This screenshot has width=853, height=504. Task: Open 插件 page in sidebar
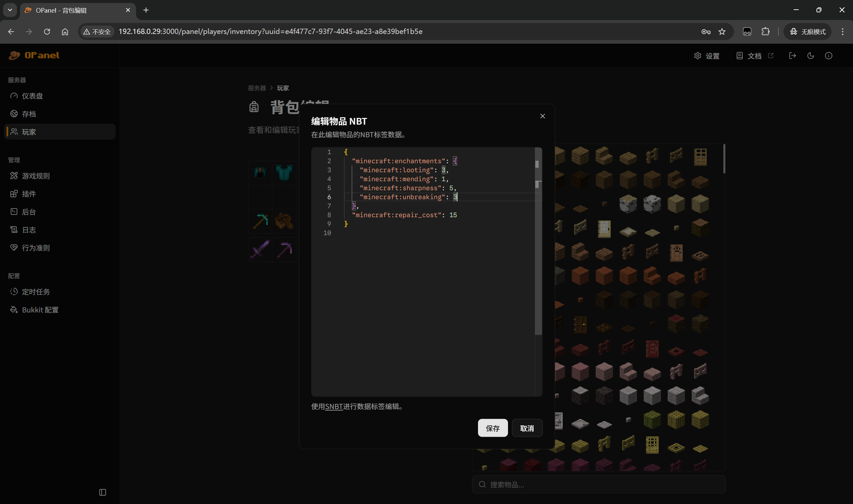[x=60, y=194]
